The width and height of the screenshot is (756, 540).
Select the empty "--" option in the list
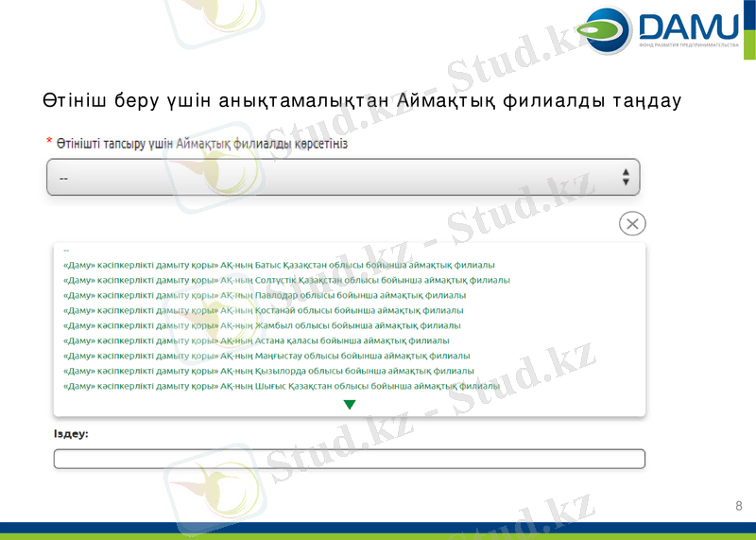tap(66, 250)
